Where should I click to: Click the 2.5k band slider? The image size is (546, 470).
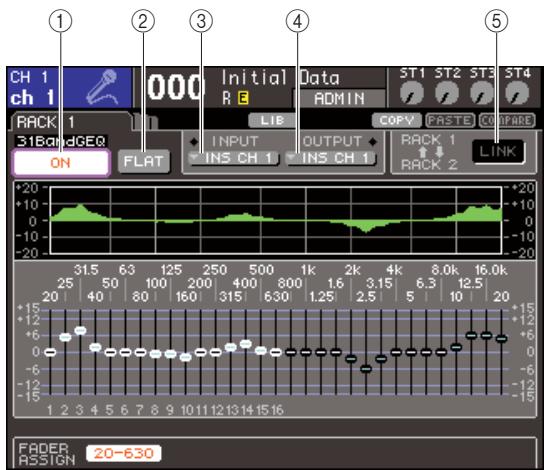(x=366, y=368)
